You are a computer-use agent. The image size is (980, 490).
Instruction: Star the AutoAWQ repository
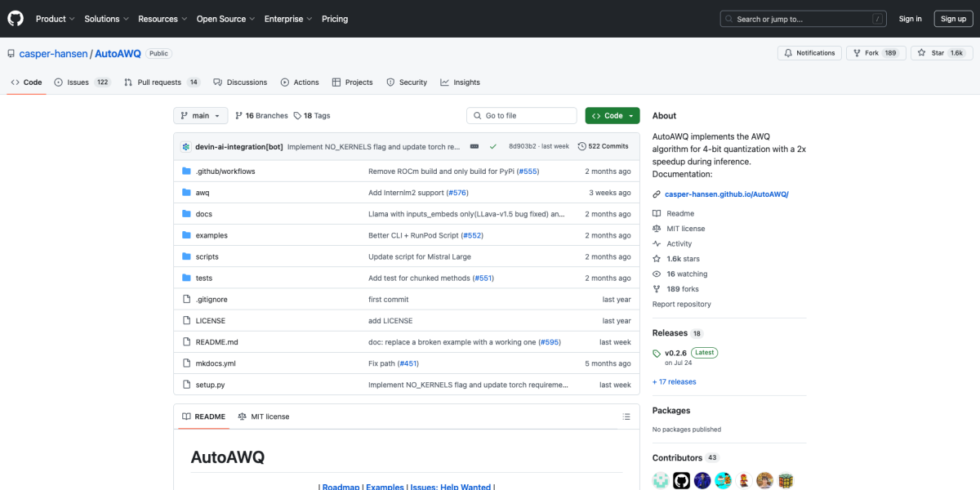pos(932,53)
